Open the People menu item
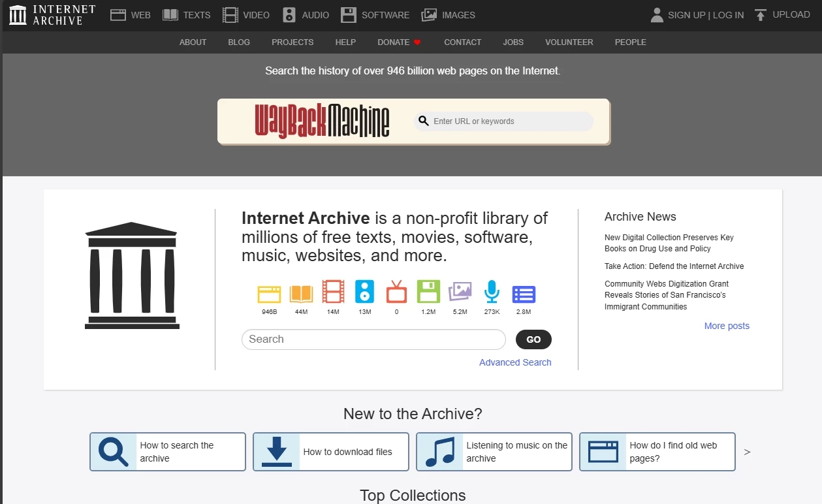This screenshot has height=504, width=822. point(630,42)
